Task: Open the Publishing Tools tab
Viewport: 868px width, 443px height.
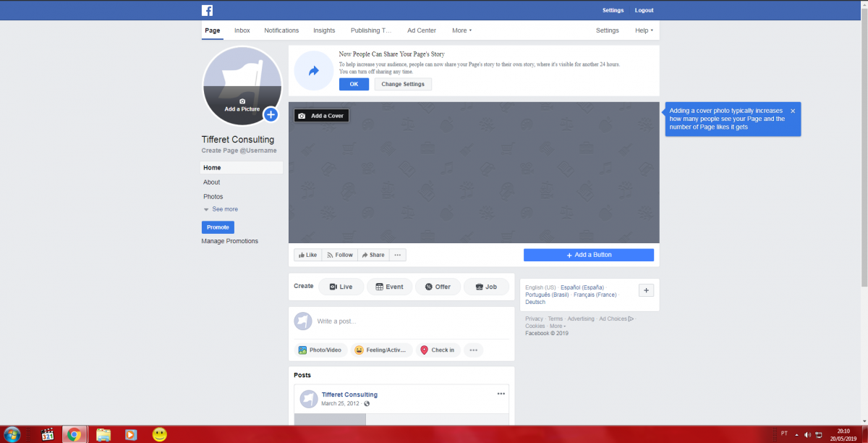Action: coord(371,30)
